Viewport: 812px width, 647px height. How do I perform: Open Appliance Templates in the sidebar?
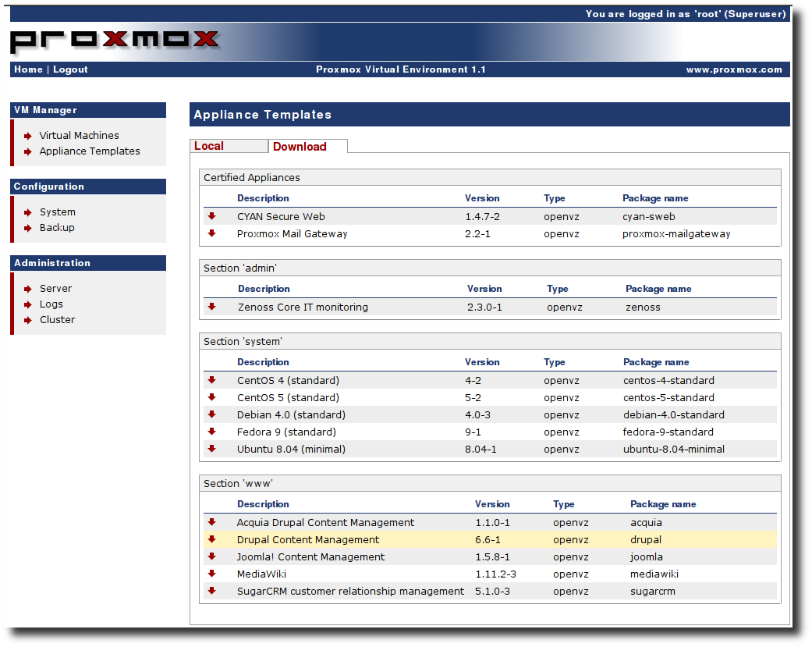[90, 151]
